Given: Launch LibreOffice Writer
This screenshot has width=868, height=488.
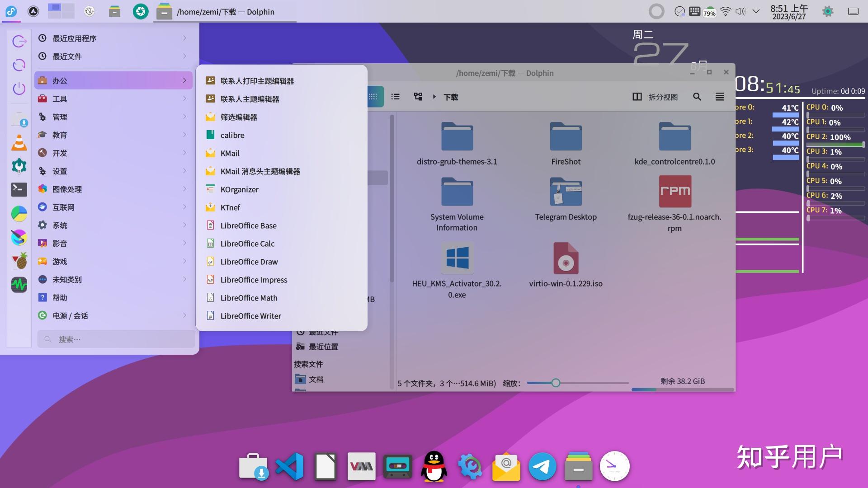Looking at the screenshot, I should click(x=281, y=316).
